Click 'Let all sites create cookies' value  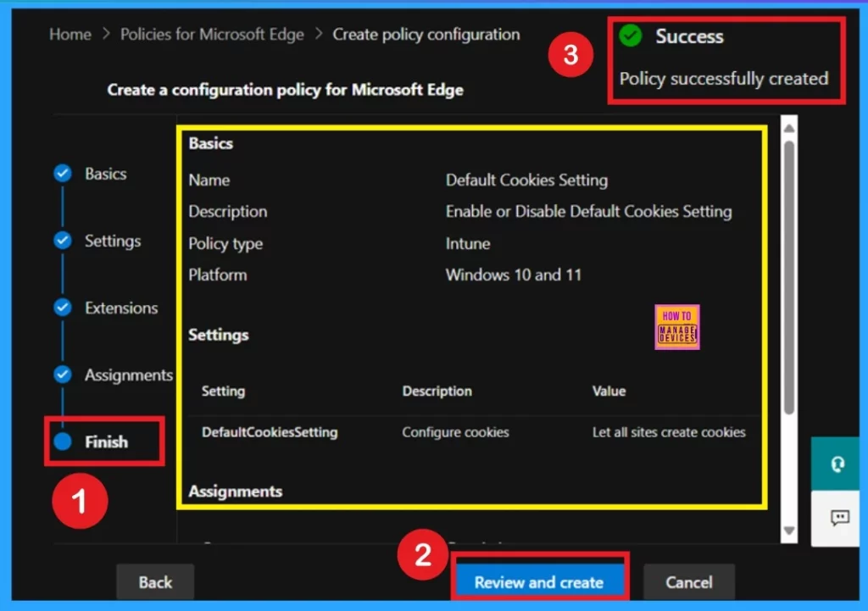tap(669, 432)
